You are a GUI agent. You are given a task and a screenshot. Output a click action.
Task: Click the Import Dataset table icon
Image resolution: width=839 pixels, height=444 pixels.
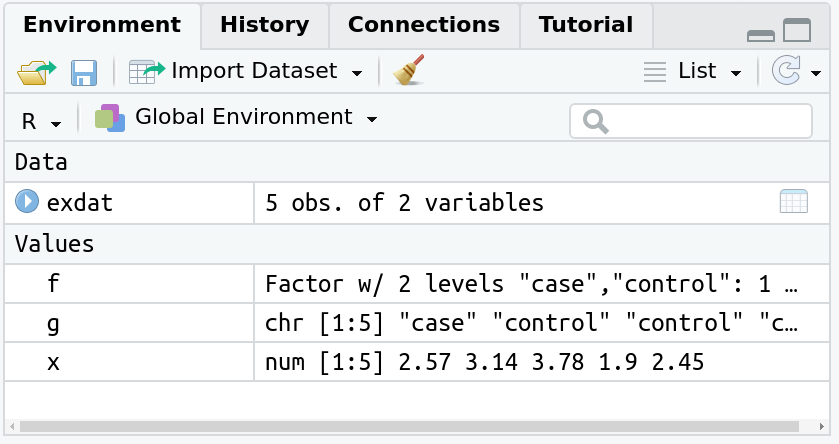[x=147, y=72]
